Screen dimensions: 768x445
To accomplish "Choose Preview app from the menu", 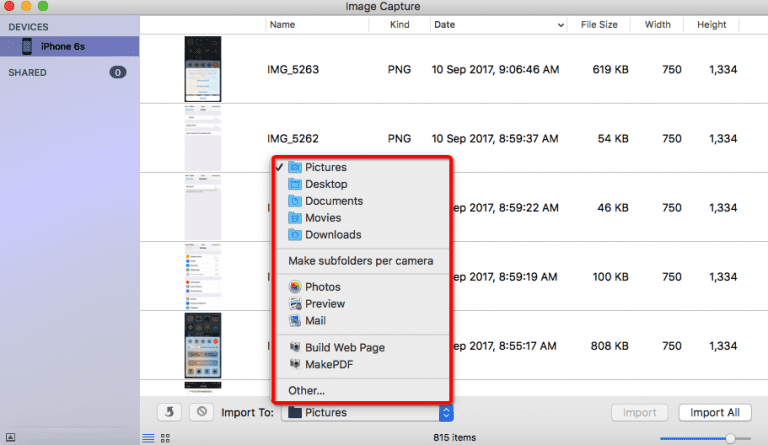I will coord(324,304).
